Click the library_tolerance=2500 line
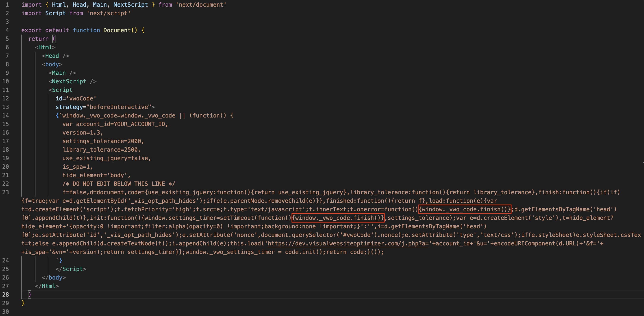The width and height of the screenshot is (644, 316). pos(101,149)
